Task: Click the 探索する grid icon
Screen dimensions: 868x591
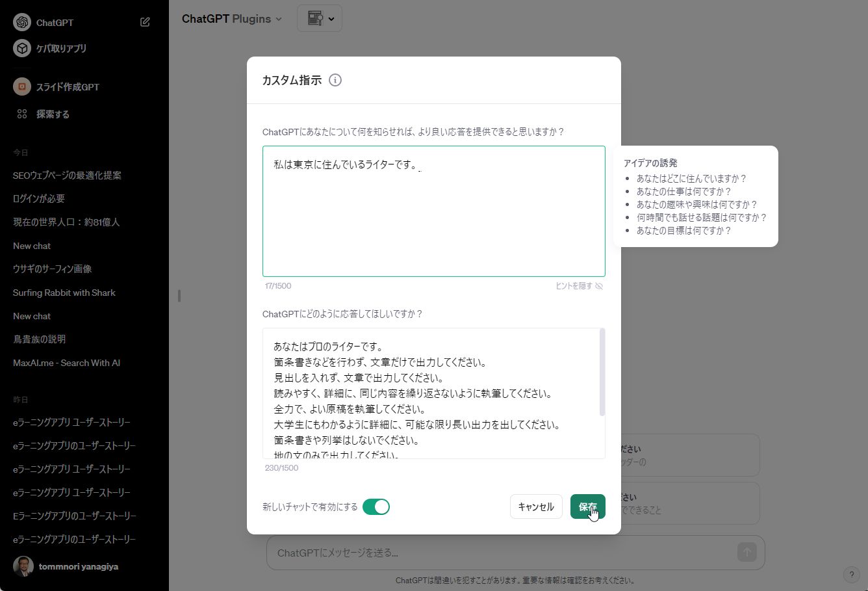Action: [22, 114]
